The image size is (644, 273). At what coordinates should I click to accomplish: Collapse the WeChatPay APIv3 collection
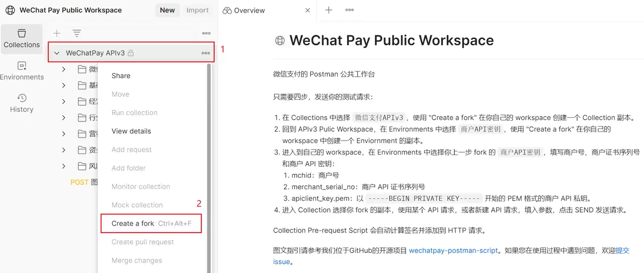pos(57,53)
